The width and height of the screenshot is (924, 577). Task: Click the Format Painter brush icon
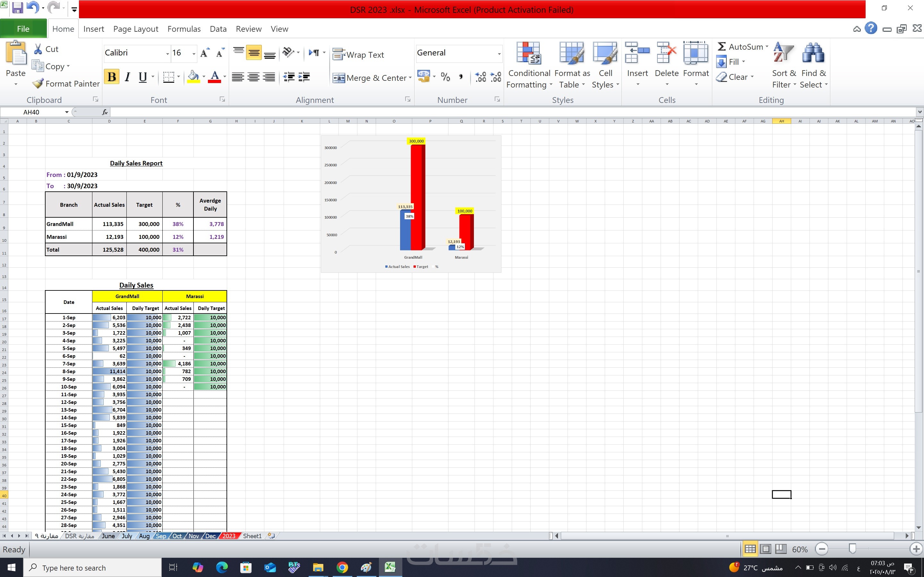point(38,84)
